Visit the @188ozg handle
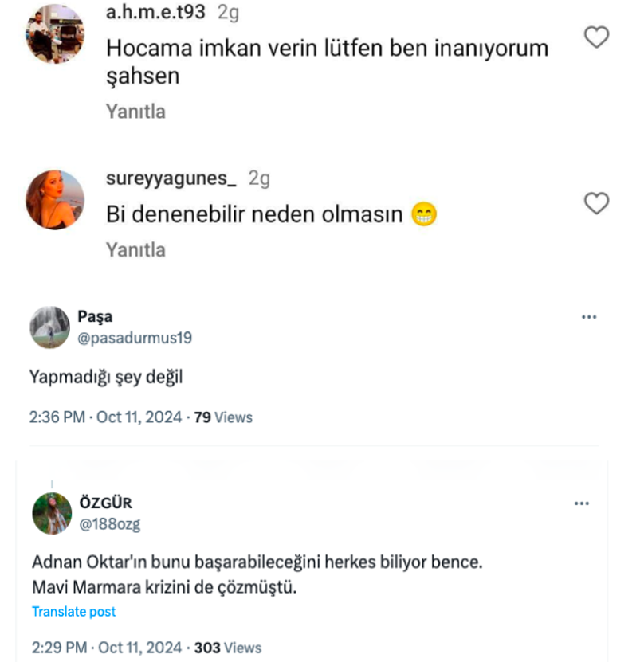Image resolution: width=644 pixels, height=666 pixels. pos(110,524)
